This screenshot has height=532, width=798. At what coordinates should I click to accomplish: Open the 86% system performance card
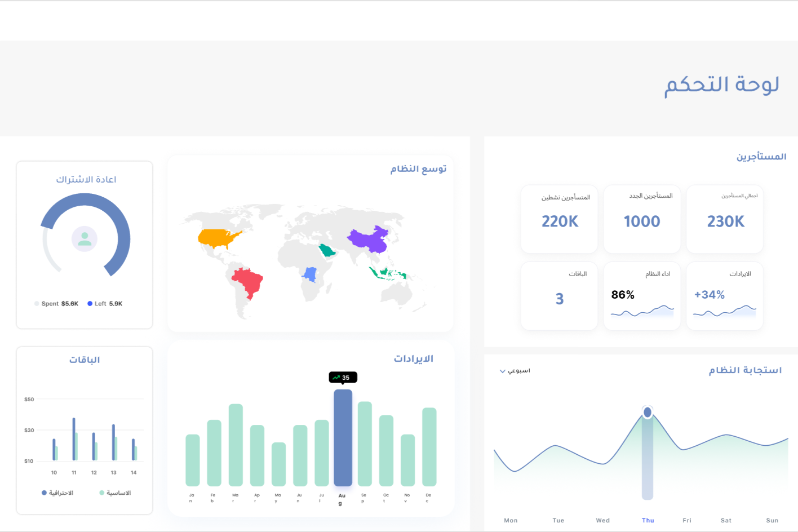pos(642,296)
